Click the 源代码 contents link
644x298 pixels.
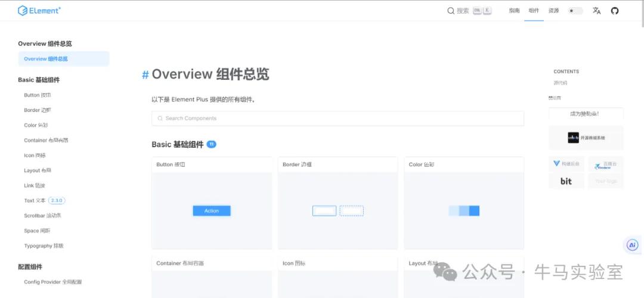(560, 83)
